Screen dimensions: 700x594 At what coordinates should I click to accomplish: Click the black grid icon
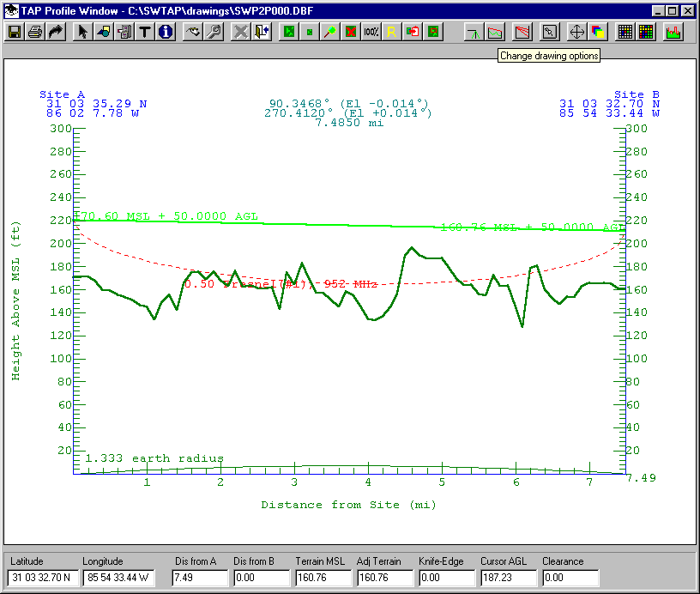(x=625, y=32)
